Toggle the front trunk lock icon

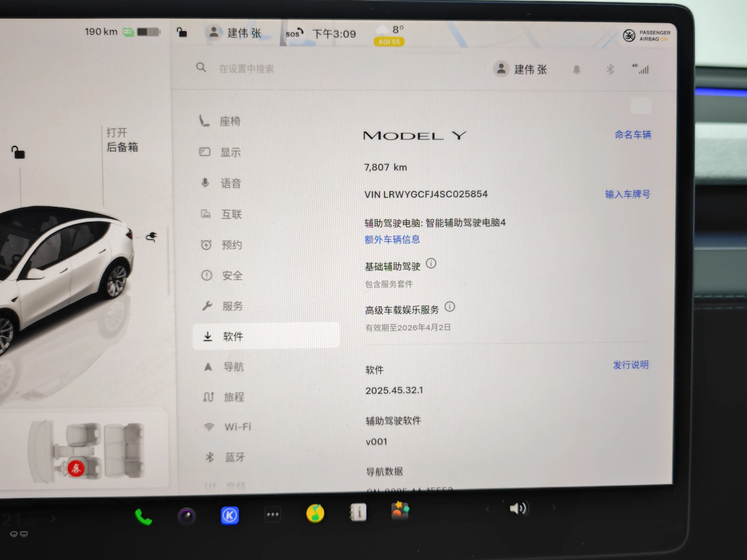18,152
